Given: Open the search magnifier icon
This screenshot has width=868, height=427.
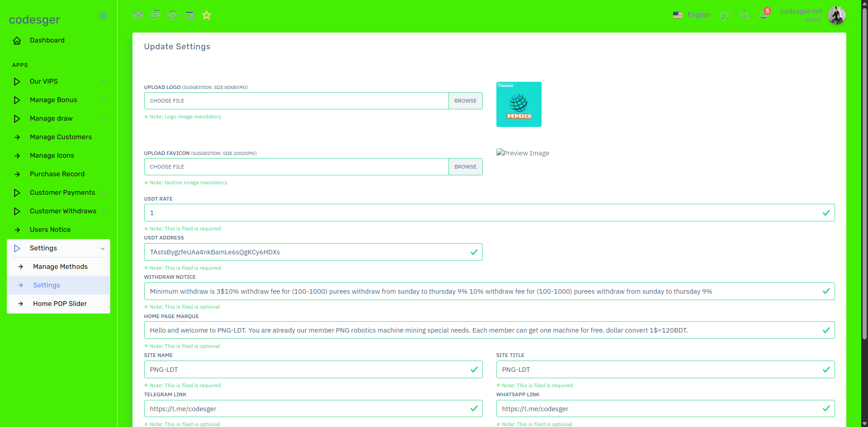Looking at the screenshot, I should pos(745,15).
